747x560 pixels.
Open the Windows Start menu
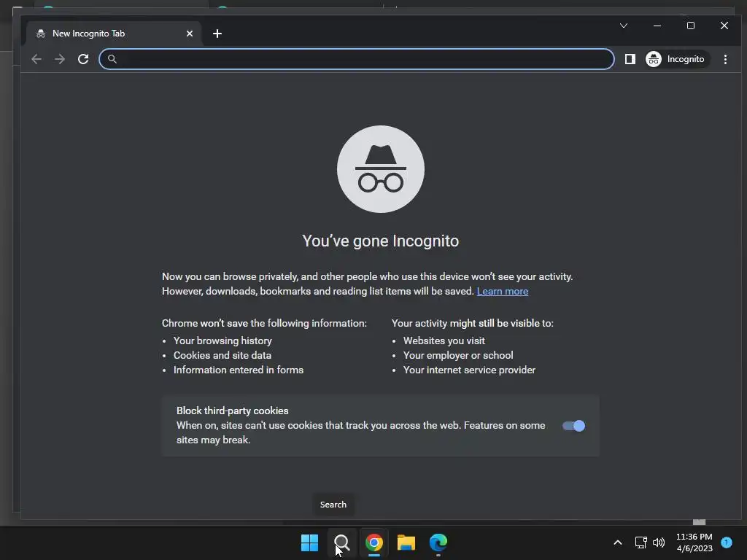pyautogui.click(x=309, y=542)
